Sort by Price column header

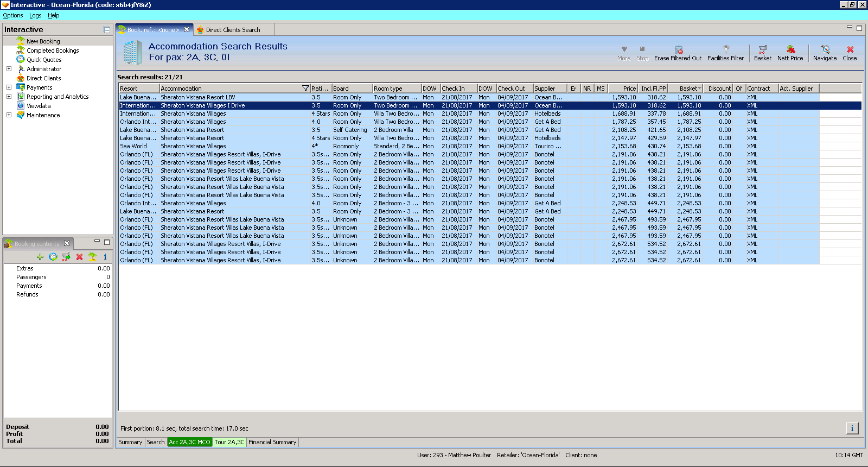pos(622,88)
